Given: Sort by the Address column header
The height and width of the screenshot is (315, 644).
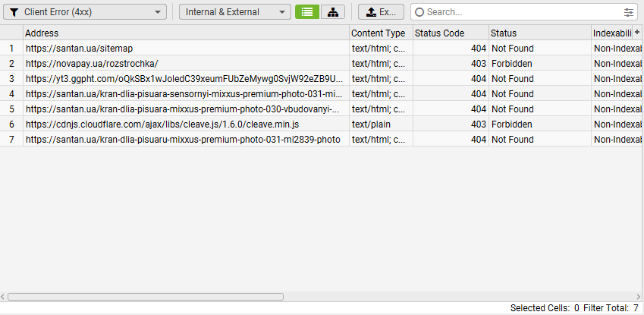Looking at the screenshot, I should [186, 33].
